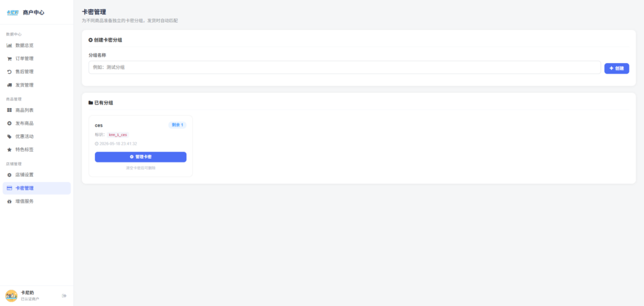Open the 卡密管理 menu item
This screenshot has height=306, width=644.
tap(36, 188)
